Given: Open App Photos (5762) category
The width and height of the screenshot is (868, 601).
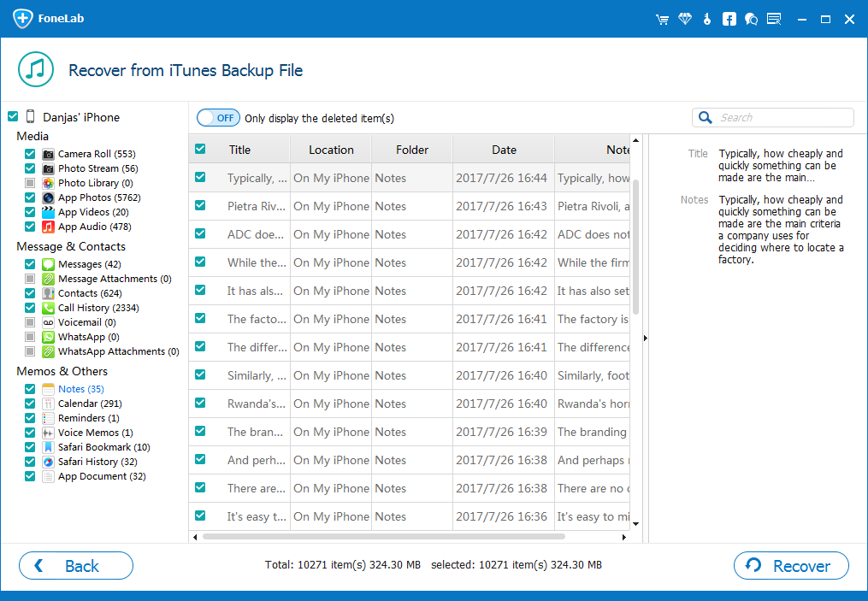Looking at the screenshot, I should (x=99, y=197).
